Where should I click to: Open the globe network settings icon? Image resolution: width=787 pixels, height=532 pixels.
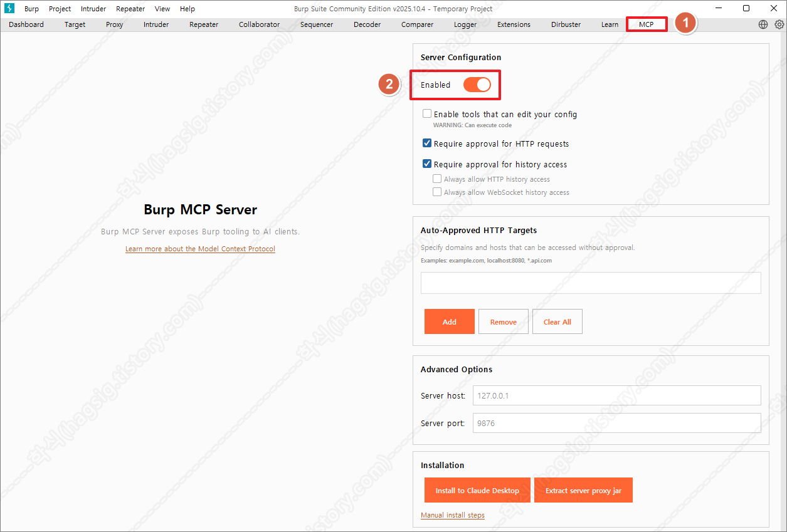[x=763, y=24]
